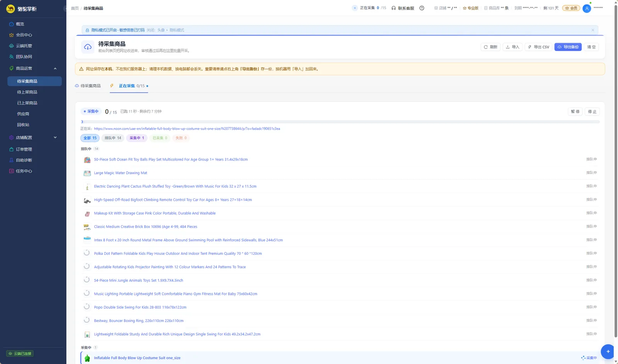This screenshot has width=618, height=364.
Task: Select 待上架商品 in sidebar
Action: 34,92
